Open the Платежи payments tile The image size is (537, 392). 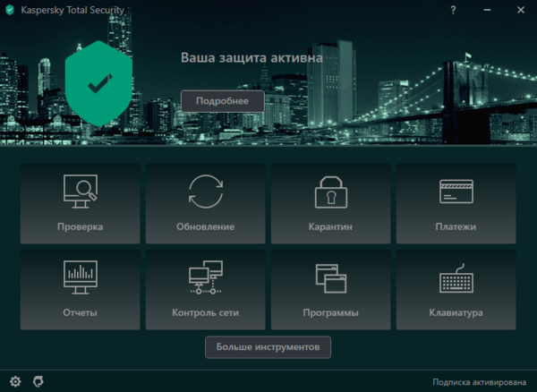pos(456,204)
